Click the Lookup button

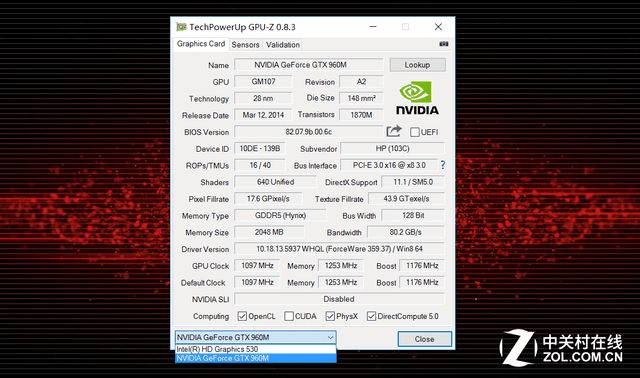417,65
